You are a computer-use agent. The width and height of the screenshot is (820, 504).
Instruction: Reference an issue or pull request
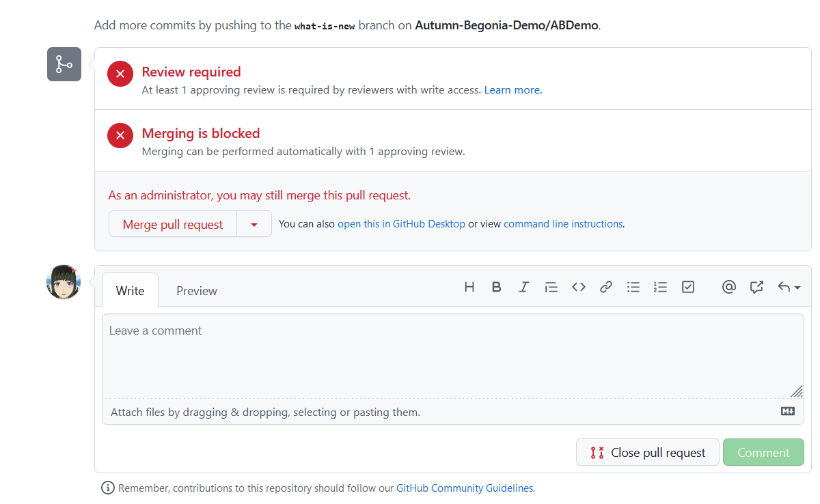[x=756, y=287]
